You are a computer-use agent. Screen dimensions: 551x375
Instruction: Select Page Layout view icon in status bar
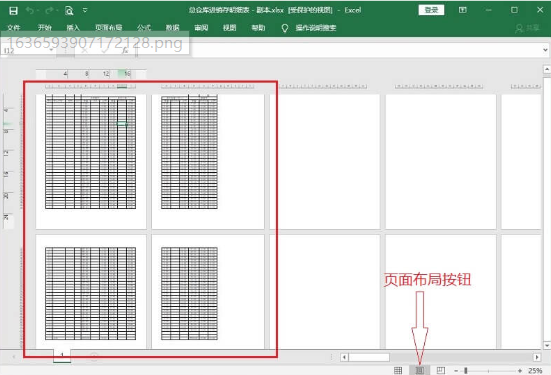click(420, 370)
